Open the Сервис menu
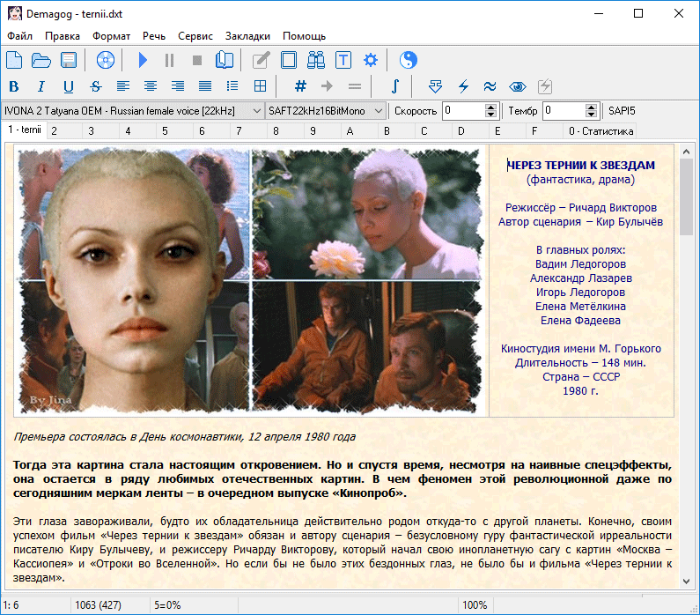 click(195, 36)
